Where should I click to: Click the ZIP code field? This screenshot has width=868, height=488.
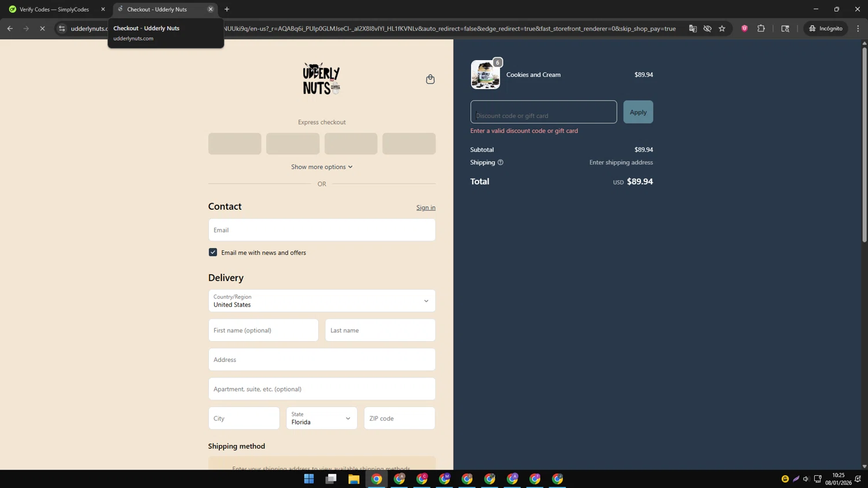click(x=400, y=418)
